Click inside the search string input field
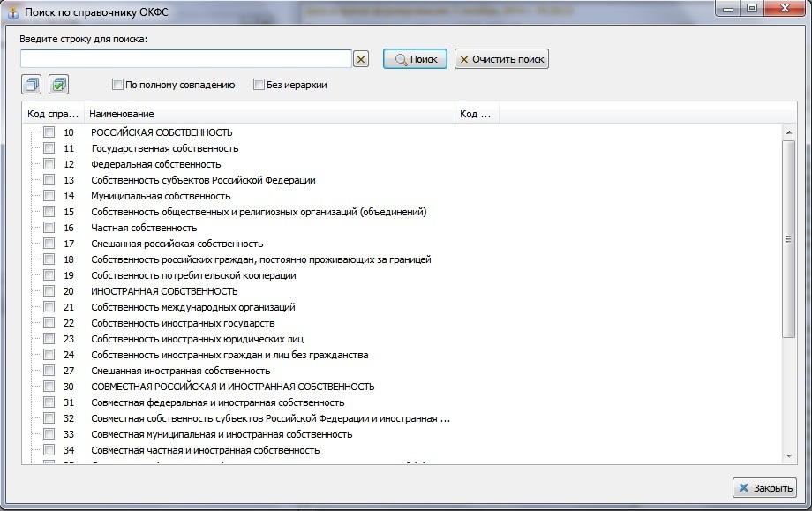 [186, 59]
